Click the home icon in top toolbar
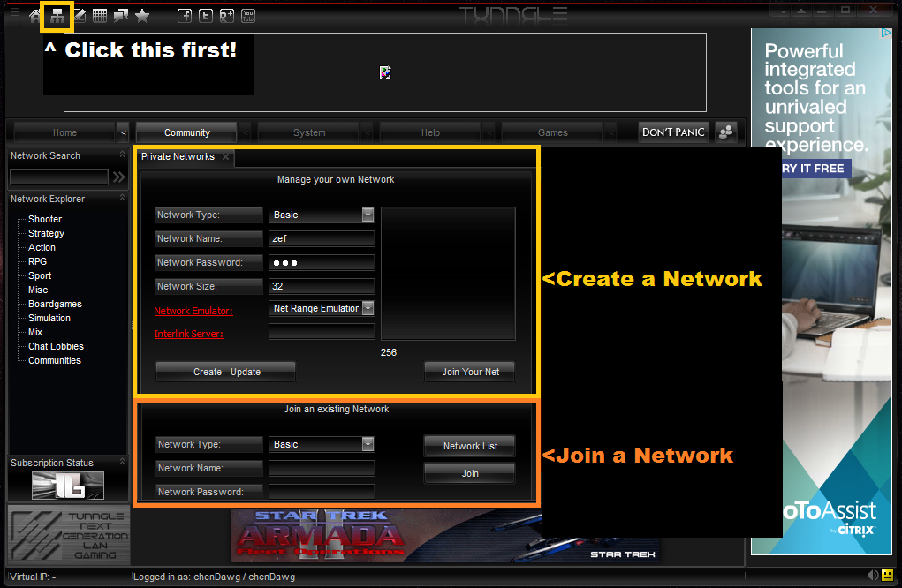Viewport: 902px width, 588px height. click(x=35, y=16)
